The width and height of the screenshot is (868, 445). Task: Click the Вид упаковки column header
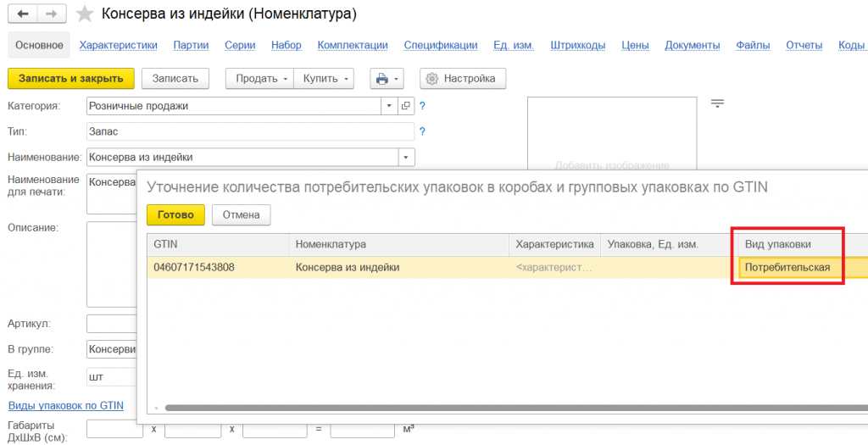click(803, 245)
